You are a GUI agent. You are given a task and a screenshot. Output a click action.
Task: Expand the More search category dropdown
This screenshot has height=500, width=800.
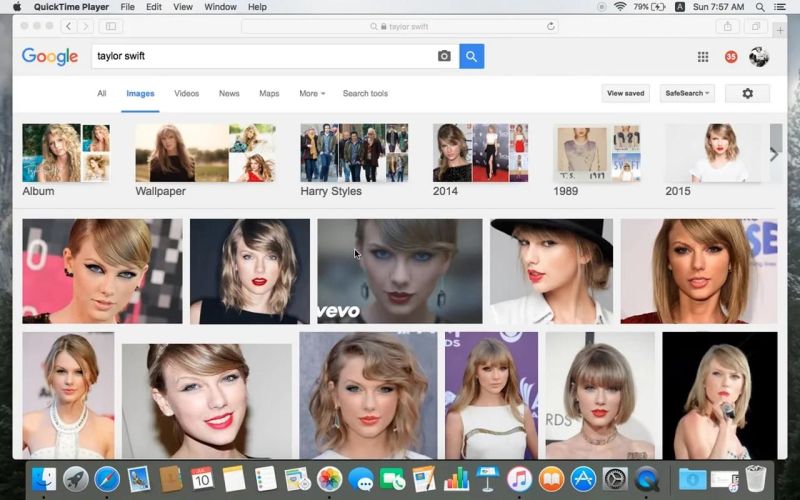coord(312,93)
